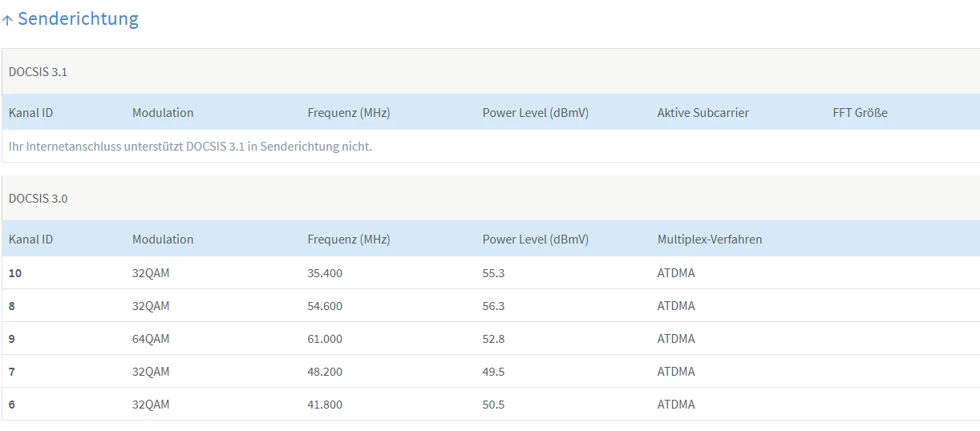Select FFT Größe column header

coord(860,113)
